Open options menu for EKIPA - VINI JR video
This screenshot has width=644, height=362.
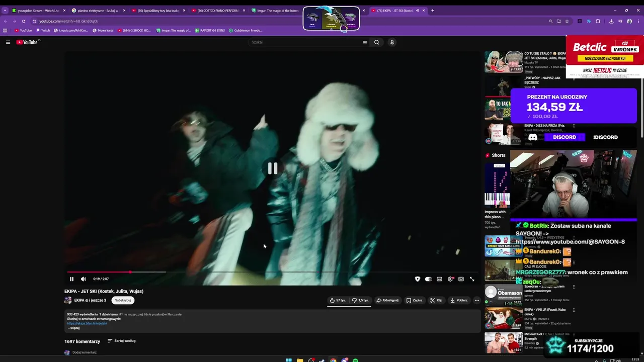click(x=574, y=310)
